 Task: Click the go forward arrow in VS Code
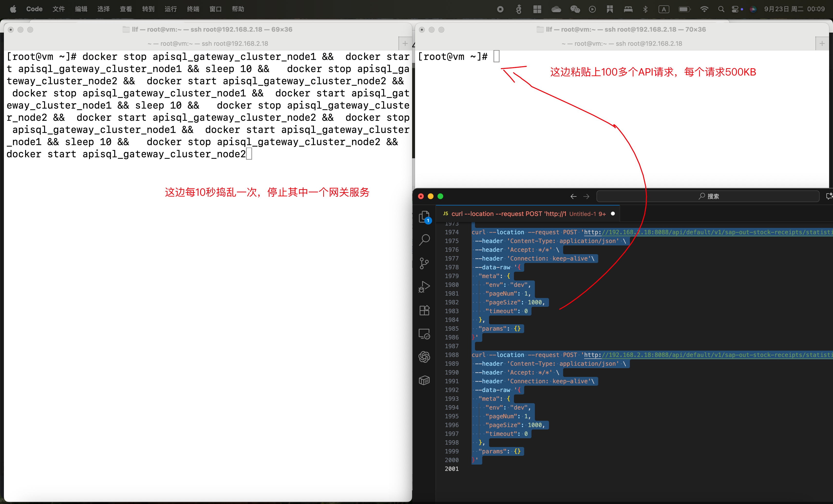[586, 196]
